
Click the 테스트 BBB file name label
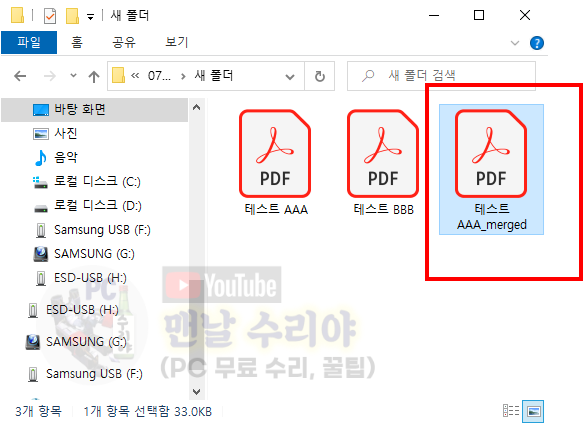pyautogui.click(x=383, y=209)
